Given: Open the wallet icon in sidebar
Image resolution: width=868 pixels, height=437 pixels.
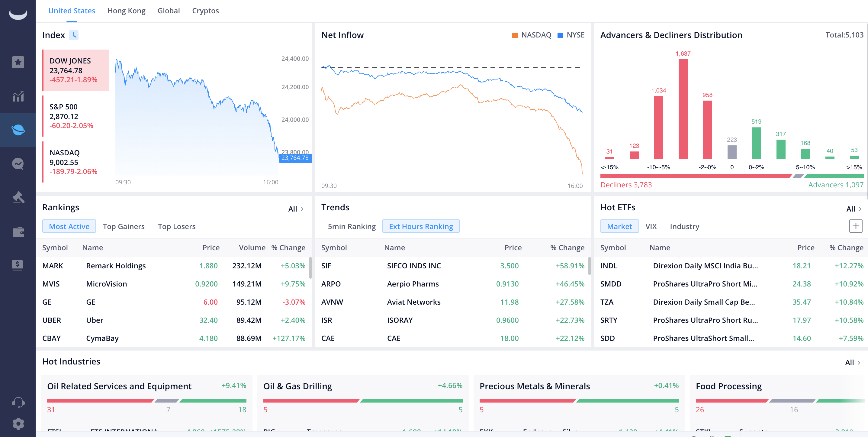Looking at the screenshot, I should [x=18, y=232].
